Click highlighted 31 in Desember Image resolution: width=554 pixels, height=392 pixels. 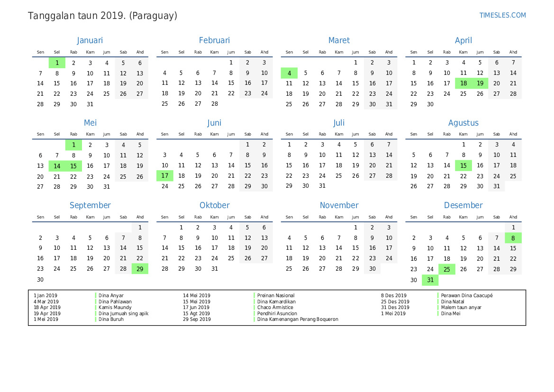click(430, 280)
